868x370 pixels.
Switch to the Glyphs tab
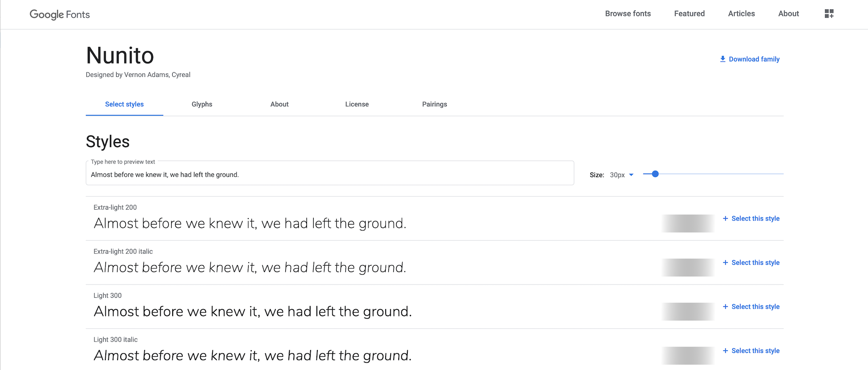pyautogui.click(x=202, y=104)
